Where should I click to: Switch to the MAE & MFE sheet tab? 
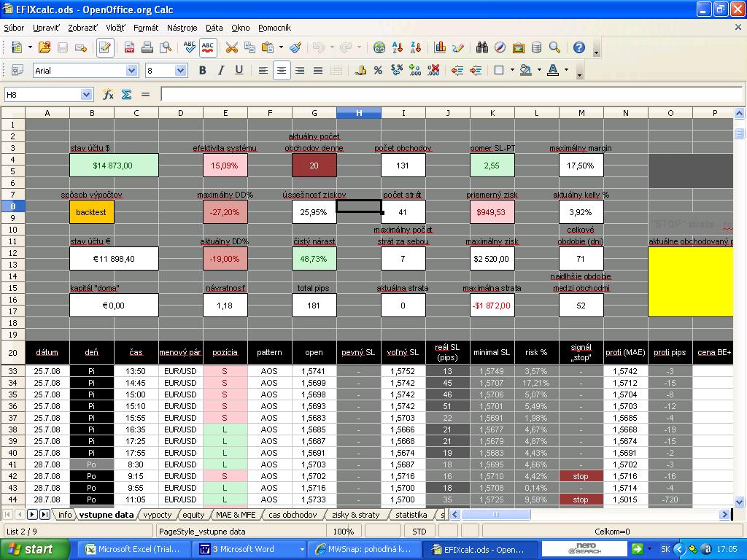(x=236, y=515)
